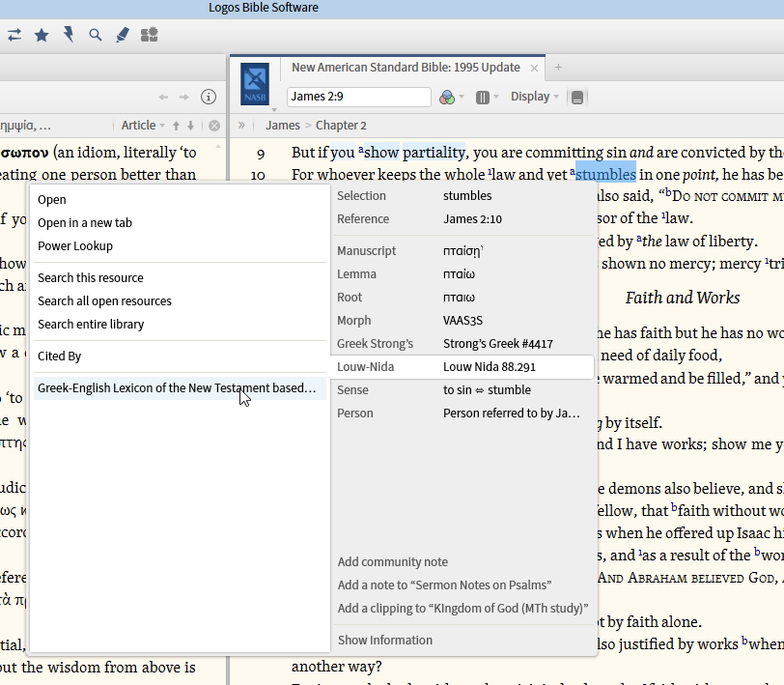This screenshot has width=784, height=685.
Task: Open Favorites with the star icon
Action: click(x=42, y=35)
